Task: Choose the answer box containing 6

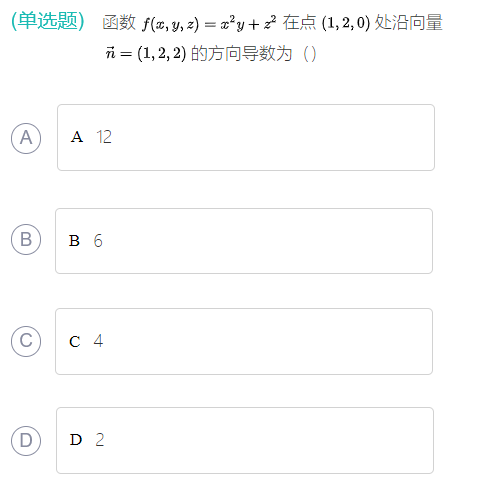Action: [244, 241]
